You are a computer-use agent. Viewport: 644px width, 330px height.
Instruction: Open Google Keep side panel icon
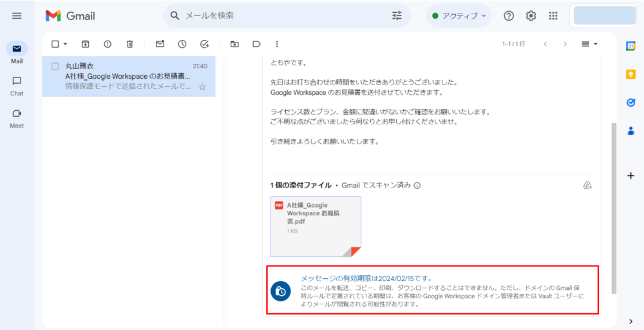[631, 74]
